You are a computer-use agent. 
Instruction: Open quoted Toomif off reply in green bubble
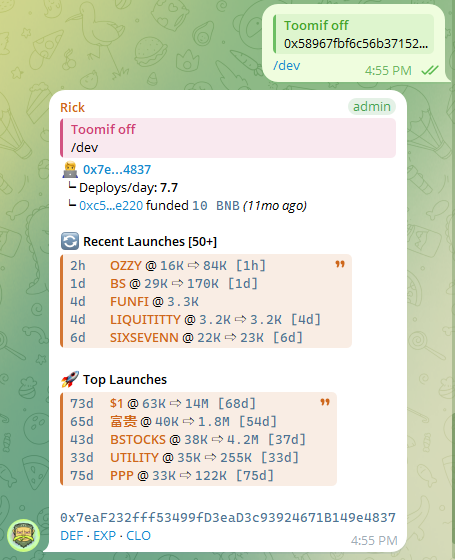[354, 34]
